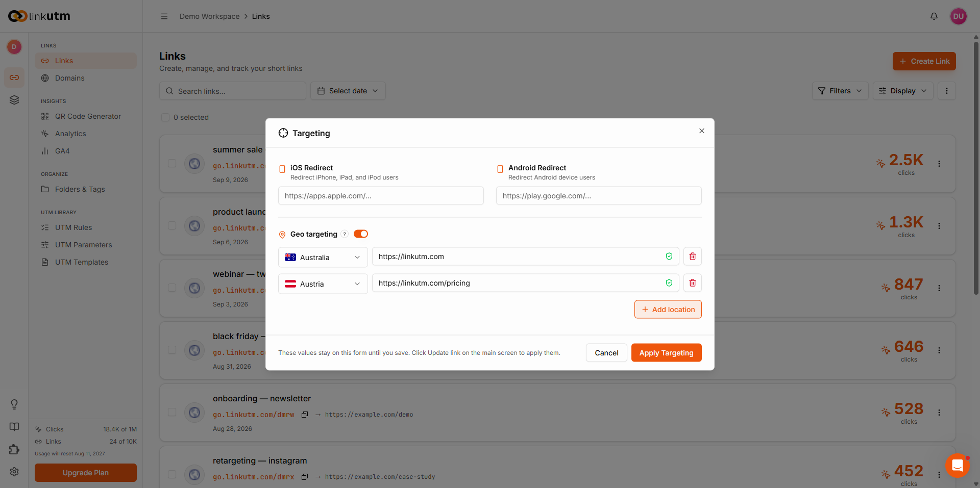Go to Domains in the sidebar
Viewport: 980px width, 488px height.
click(x=86, y=78)
